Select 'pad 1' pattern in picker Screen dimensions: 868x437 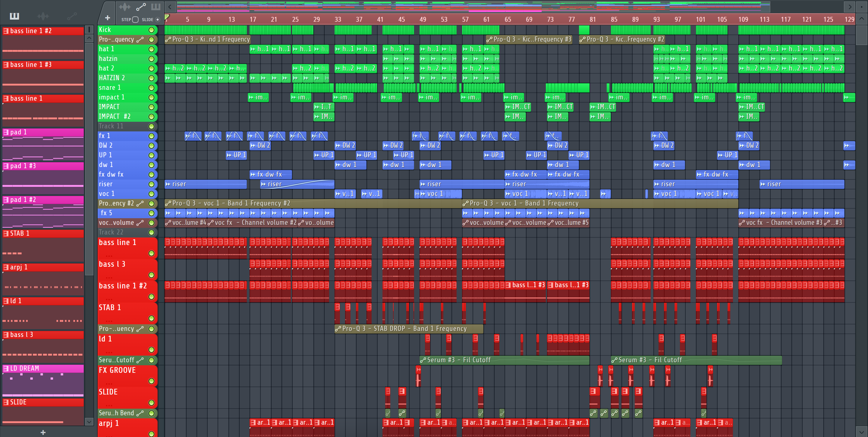[43, 132]
